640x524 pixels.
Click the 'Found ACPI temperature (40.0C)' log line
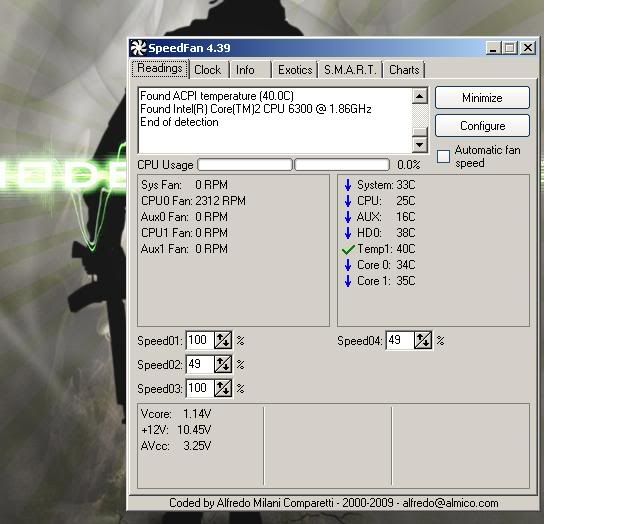coord(217,96)
